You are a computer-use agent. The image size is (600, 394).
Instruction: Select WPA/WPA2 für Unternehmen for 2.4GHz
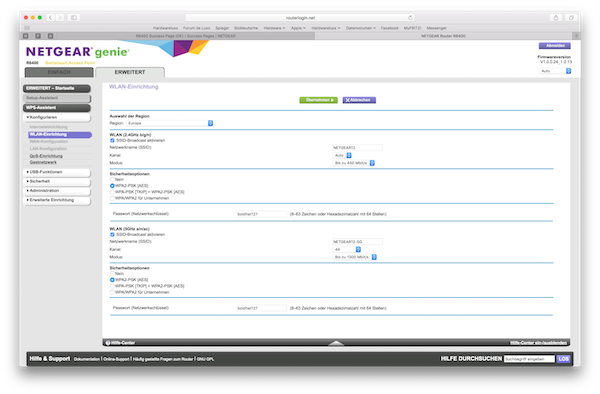coord(112,198)
